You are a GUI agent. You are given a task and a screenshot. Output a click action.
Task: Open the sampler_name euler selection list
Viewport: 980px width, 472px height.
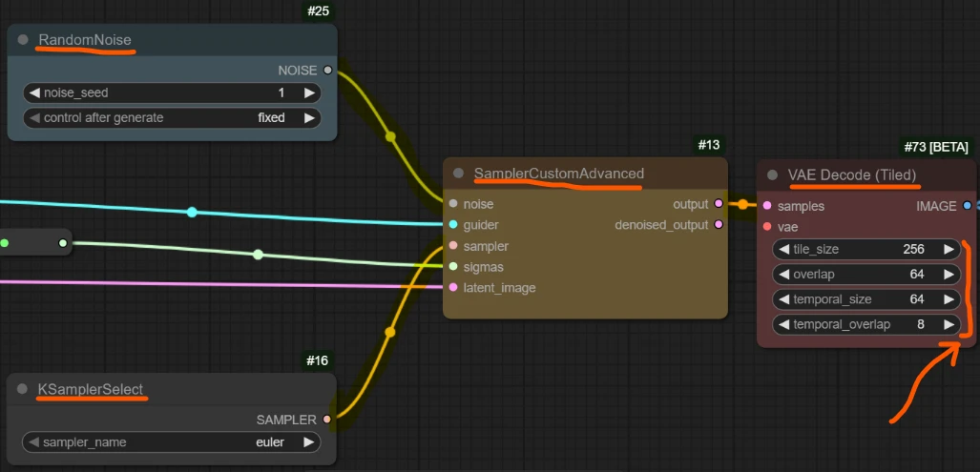coord(172,442)
